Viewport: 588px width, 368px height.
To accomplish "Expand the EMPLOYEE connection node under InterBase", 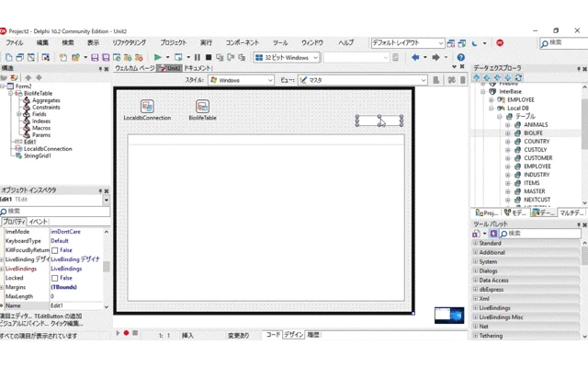I will (492, 100).
